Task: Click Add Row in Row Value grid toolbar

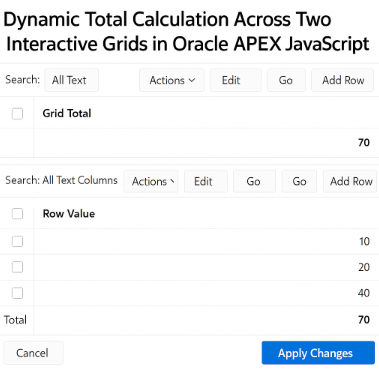Action: pos(351,181)
